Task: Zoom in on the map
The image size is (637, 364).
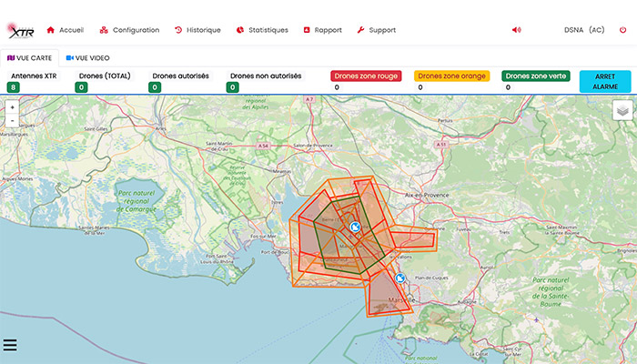Action: [12, 106]
